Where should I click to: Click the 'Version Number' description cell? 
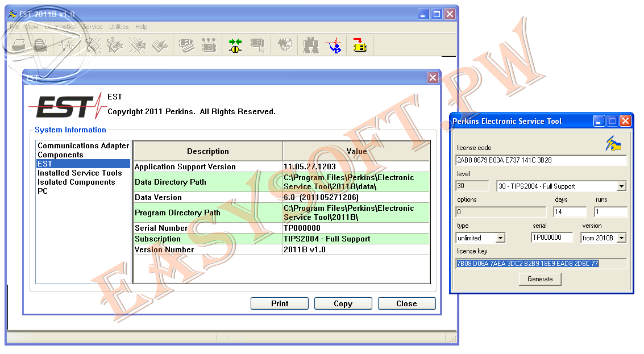click(x=208, y=249)
